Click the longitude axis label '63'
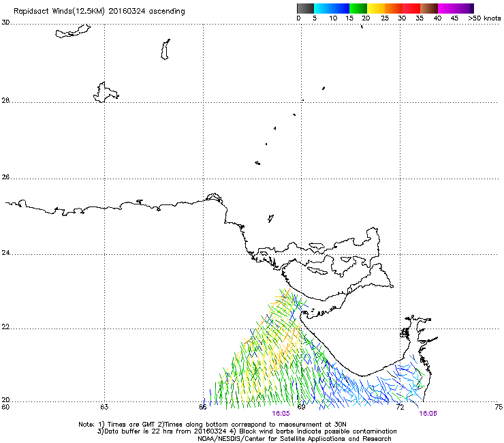Screen dimensions: 504x443 click(104, 407)
